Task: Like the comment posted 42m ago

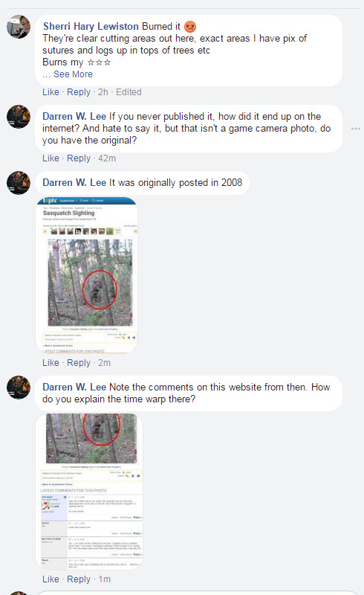Action: (51, 158)
